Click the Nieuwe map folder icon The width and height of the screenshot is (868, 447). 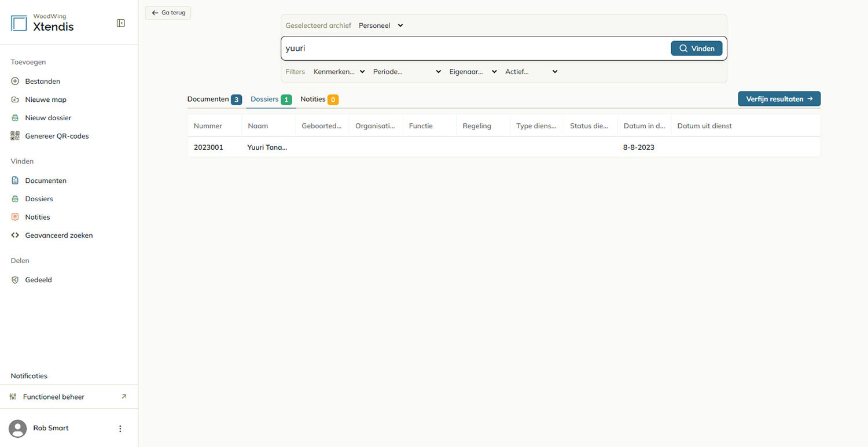[15, 99]
